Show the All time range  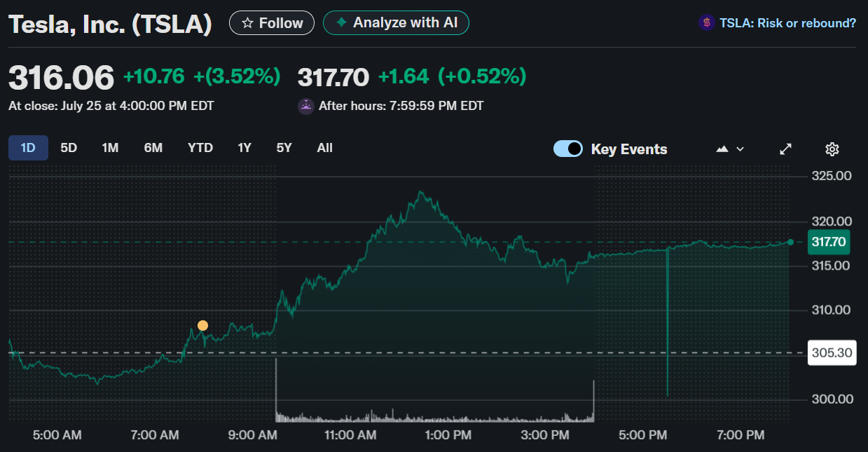pos(325,148)
